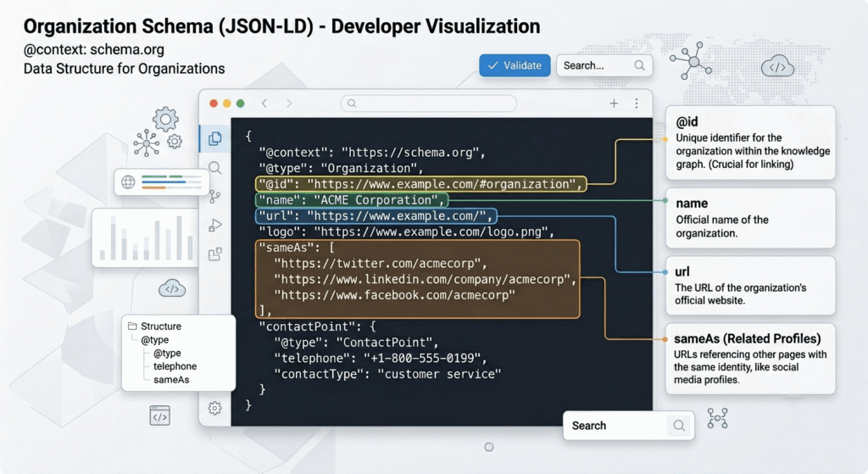Click the "@type": "Organization" line
The image size is (868, 474).
click(x=341, y=169)
